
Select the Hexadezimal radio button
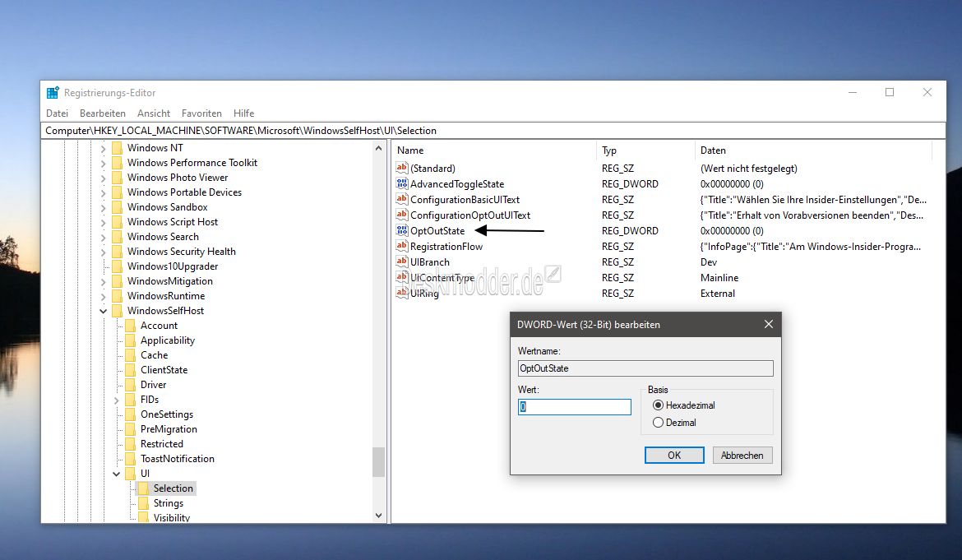[659, 405]
